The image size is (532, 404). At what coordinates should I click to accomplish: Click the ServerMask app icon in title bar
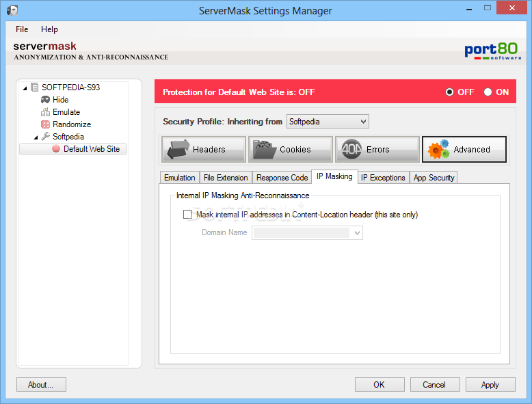pyautogui.click(x=12, y=10)
